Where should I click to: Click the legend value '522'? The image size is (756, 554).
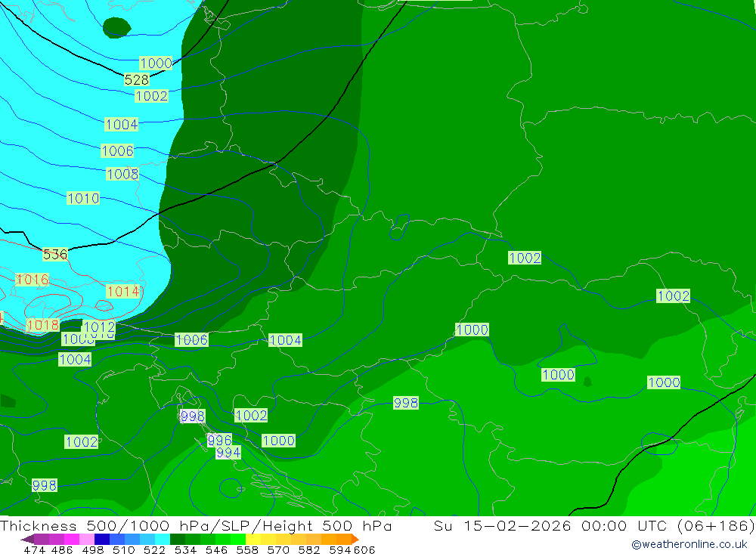click(x=154, y=549)
